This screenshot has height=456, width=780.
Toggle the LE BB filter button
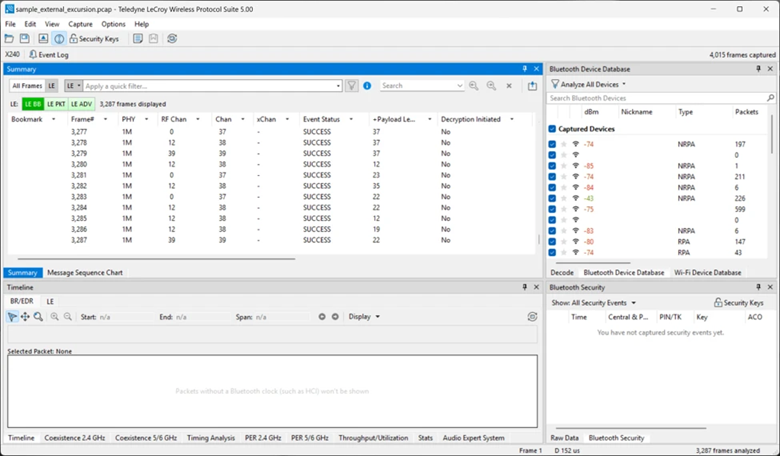tap(33, 104)
